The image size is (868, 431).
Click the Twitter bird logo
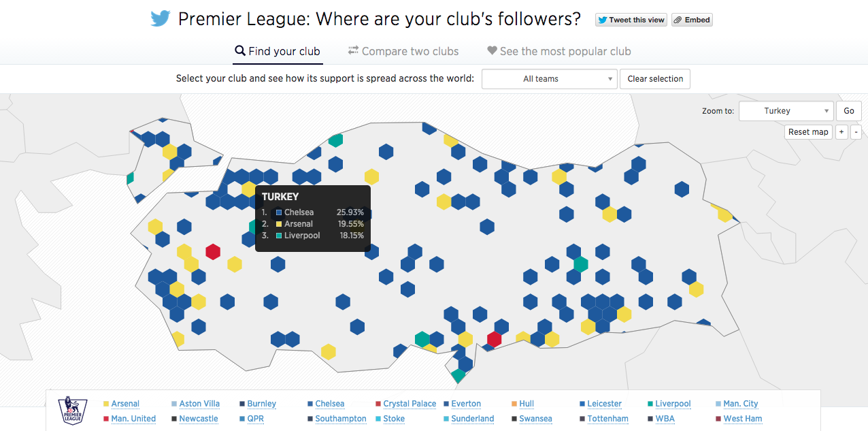coord(160,18)
